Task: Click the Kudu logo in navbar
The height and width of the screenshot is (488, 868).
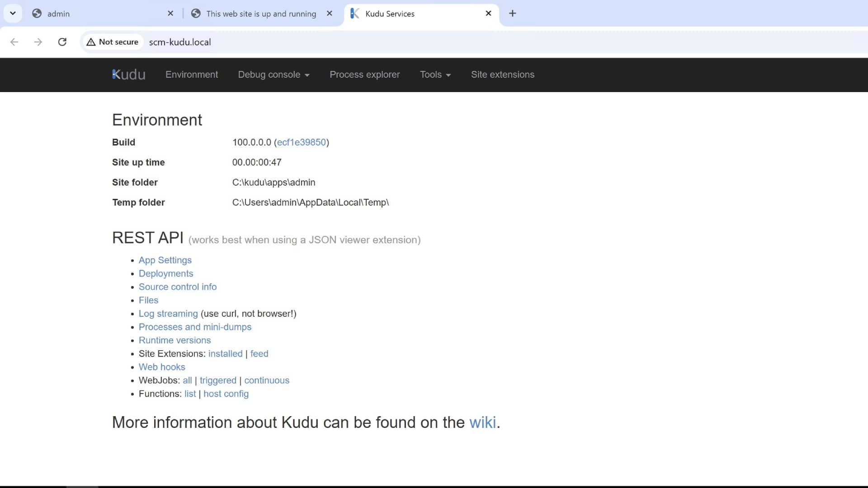Action: click(x=129, y=75)
